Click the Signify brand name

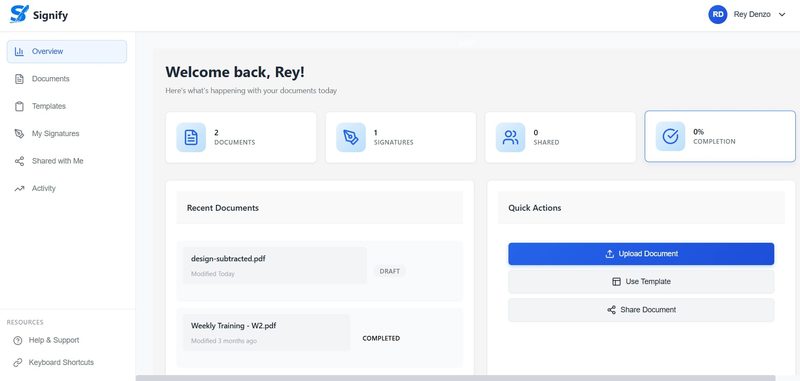pos(50,15)
